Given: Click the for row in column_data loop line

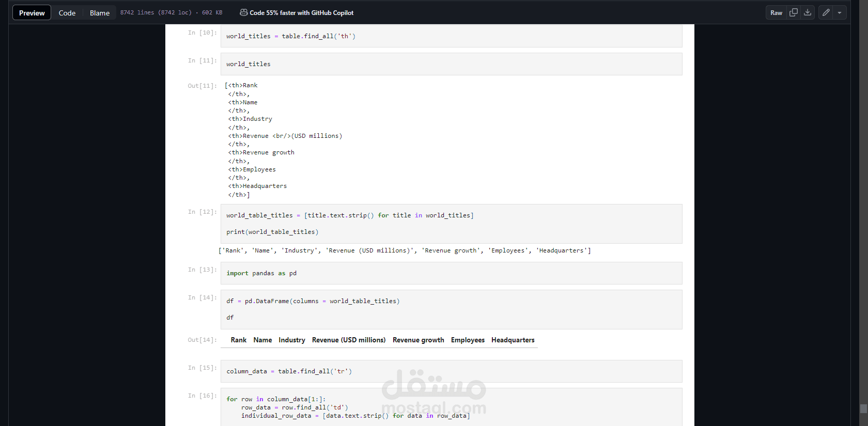Looking at the screenshot, I should coord(276,399).
